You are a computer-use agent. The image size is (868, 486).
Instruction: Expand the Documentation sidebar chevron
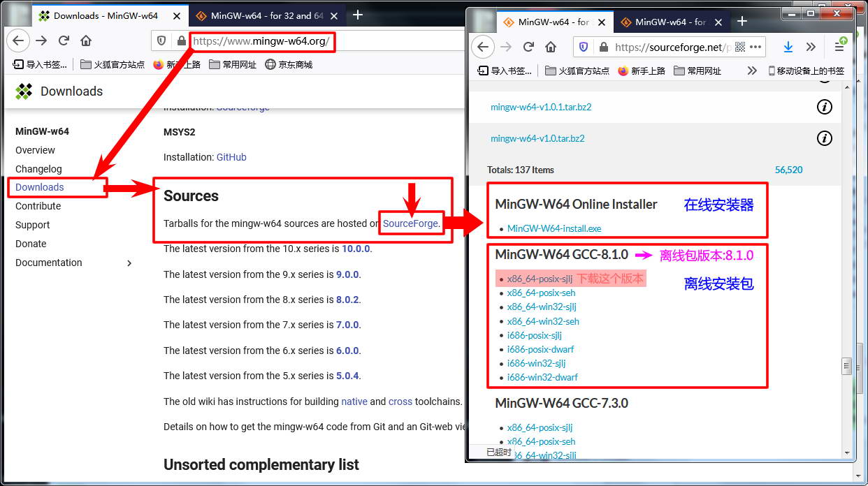point(129,263)
